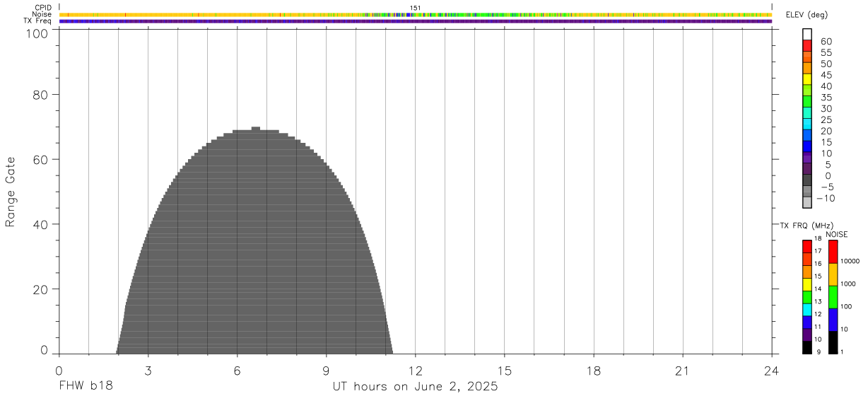Click the "Noise" row label at top left
This screenshot has height=401, width=868.
pos(41,14)
